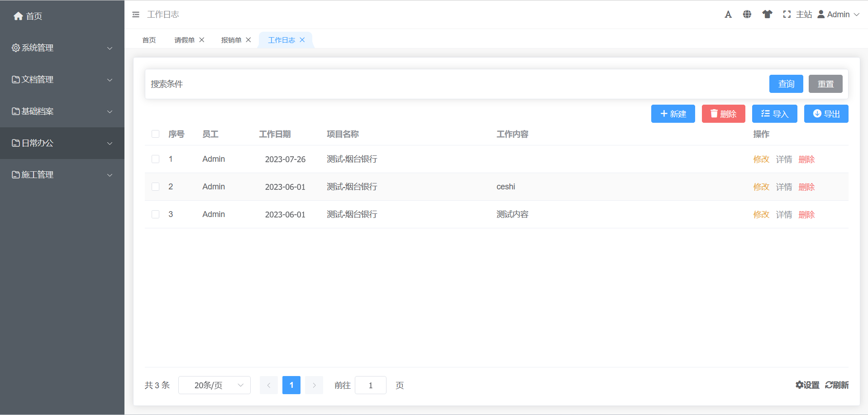
Task: Click 详情 for the 2023-07-26 row
Action: point(784,159)
